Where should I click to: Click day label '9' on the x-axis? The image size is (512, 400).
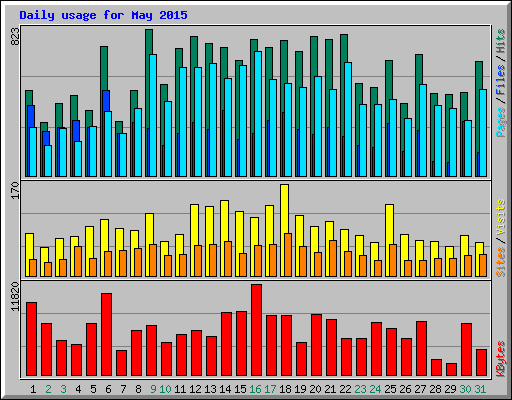tap(153, 389)
